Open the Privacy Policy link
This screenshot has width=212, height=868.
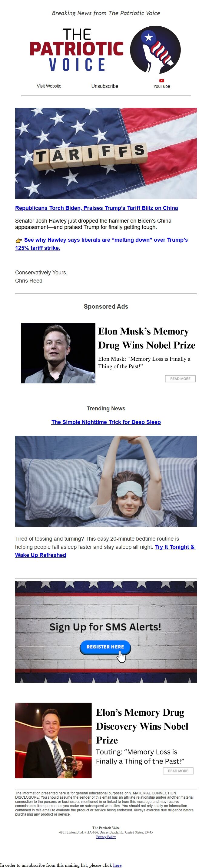click(106, 837)
